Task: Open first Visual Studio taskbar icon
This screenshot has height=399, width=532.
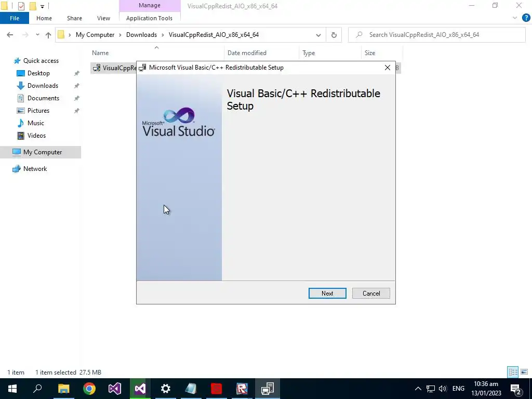Action: [x=115, y=389]
